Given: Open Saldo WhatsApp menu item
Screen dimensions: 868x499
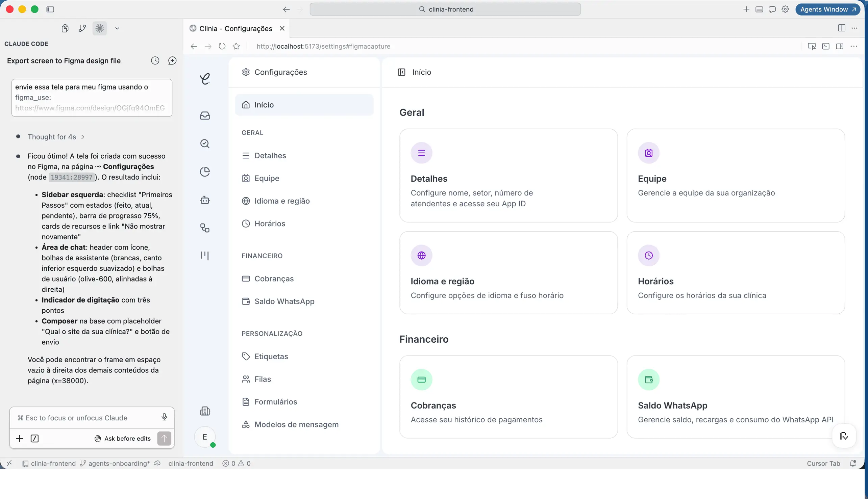Looking at the screenshot, I should 304,301.
